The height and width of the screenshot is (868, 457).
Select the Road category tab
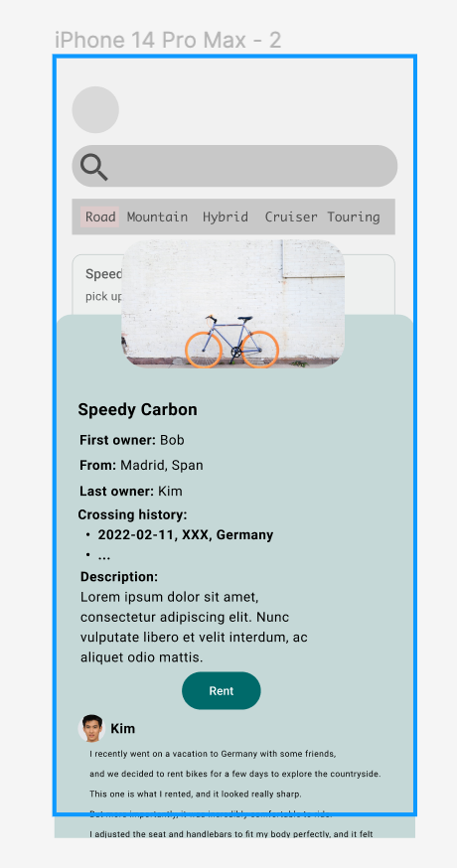pos(100,217)
